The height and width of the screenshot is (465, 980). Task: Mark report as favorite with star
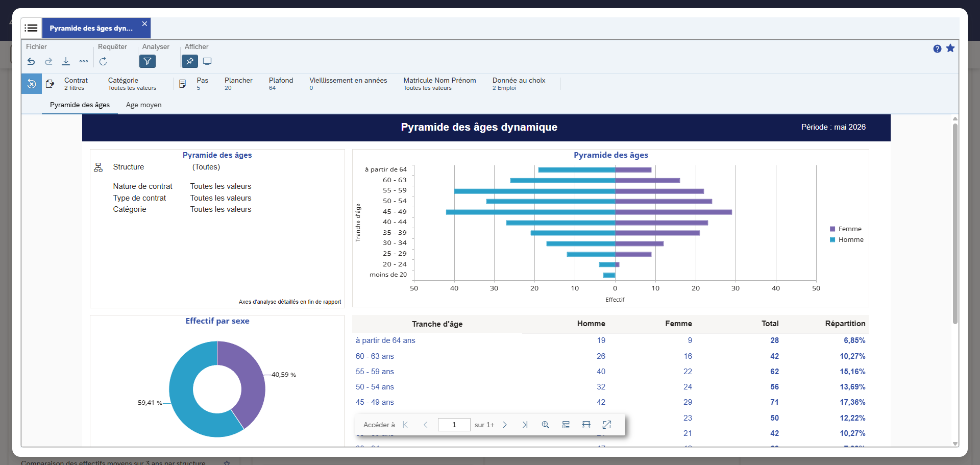click(x=950, y=48)
